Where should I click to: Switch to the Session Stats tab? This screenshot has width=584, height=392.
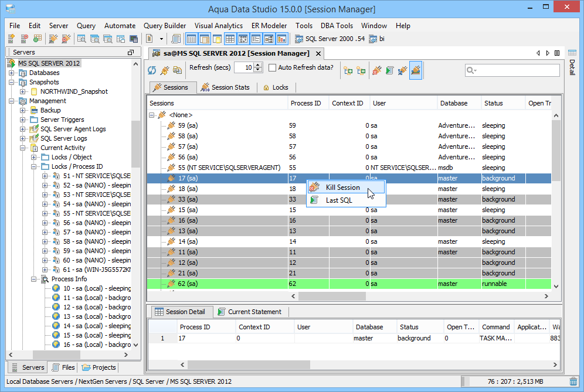click(x=225, y=87)
